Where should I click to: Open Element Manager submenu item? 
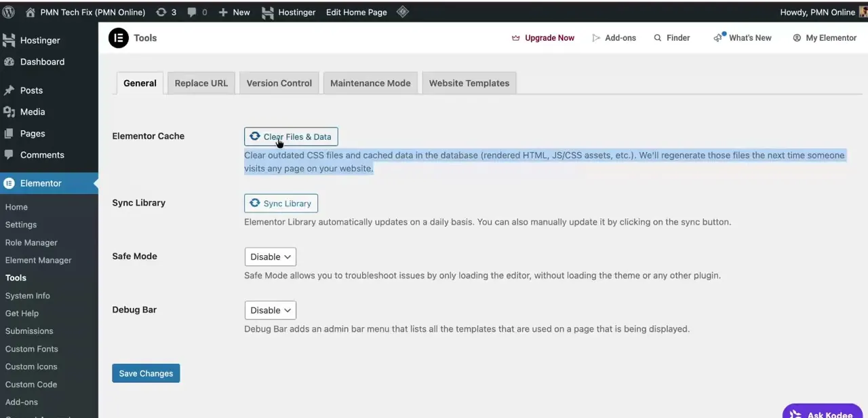pyautogui.click(x=38, y=260)
